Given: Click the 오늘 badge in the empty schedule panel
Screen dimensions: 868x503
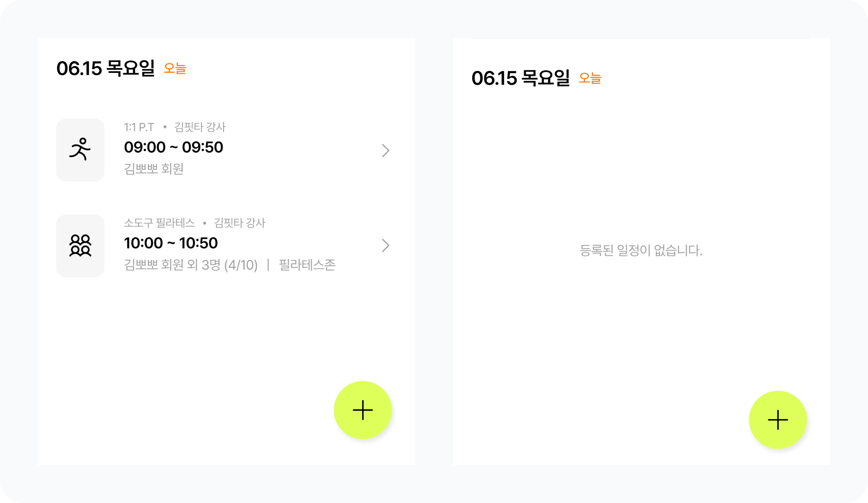Looking at the screenshot, I should (x=590, y=79).
